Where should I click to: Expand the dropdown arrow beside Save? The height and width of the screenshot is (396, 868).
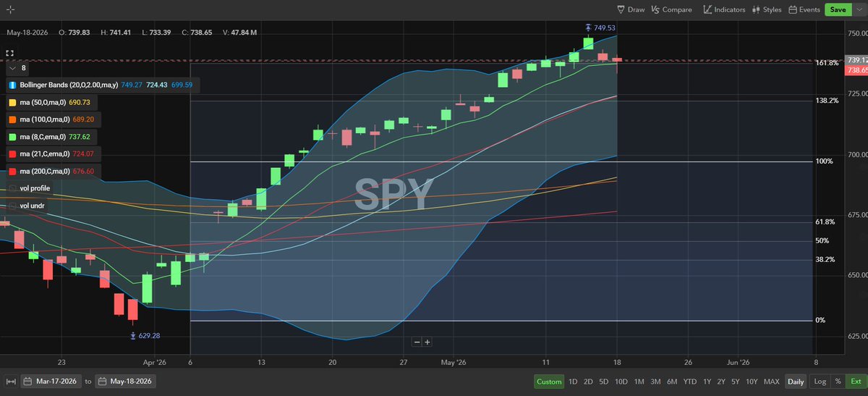coord(858,10)
